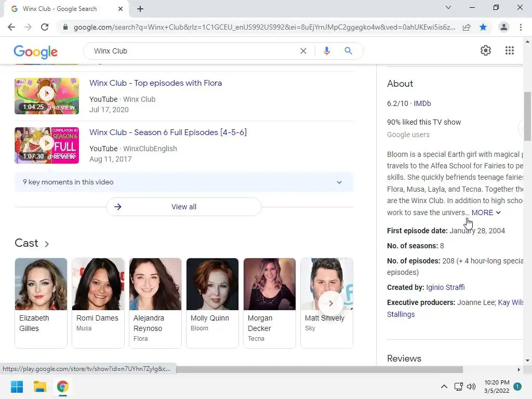Show hidden system tray icons
The height and width of the screenshot is (399, 532).
(444, 387)
